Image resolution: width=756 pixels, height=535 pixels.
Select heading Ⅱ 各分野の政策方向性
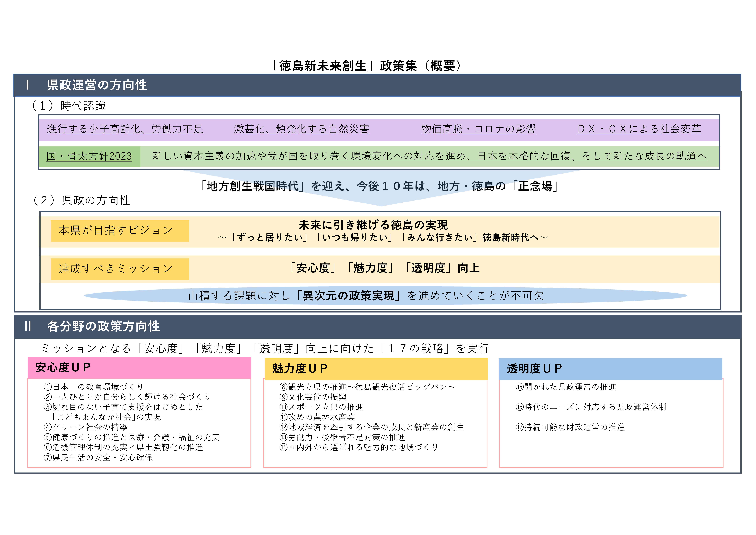(x=93, y=326)
